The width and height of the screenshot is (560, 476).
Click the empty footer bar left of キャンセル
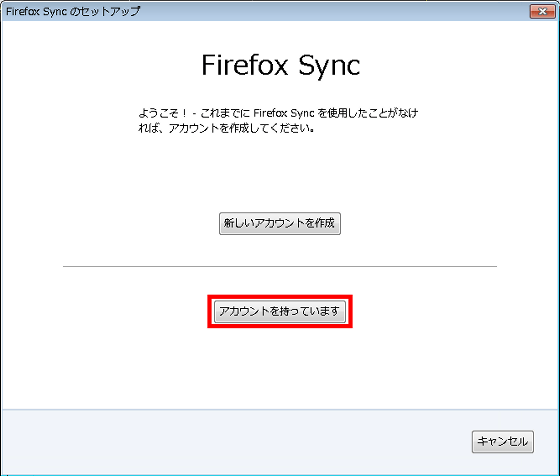tap(236, 442)
